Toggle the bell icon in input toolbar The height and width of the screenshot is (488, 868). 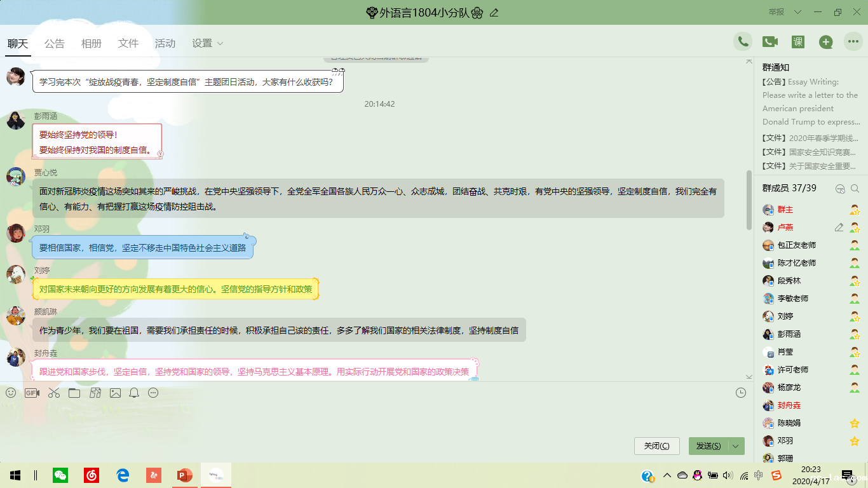point(134,393)
